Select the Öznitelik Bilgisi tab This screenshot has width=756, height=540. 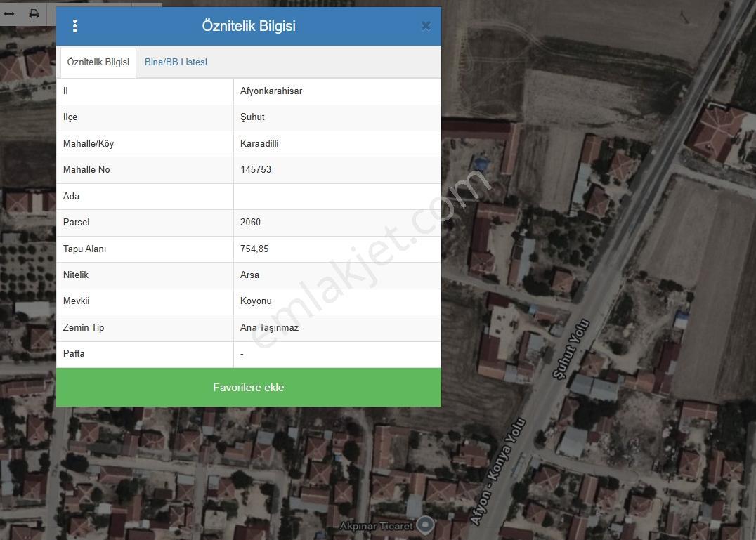point(98,62)
